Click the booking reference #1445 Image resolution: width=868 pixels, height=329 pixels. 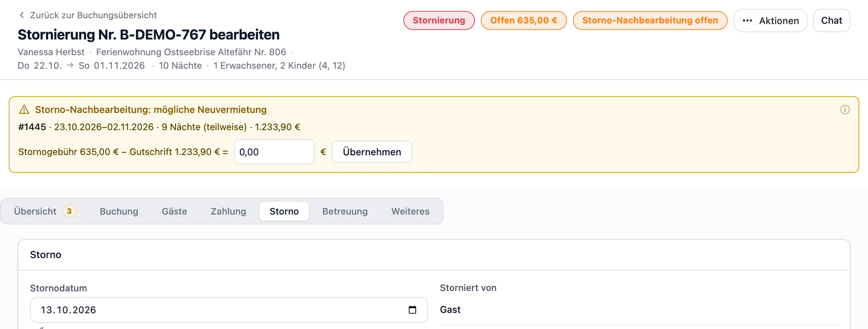coord(32,127)
